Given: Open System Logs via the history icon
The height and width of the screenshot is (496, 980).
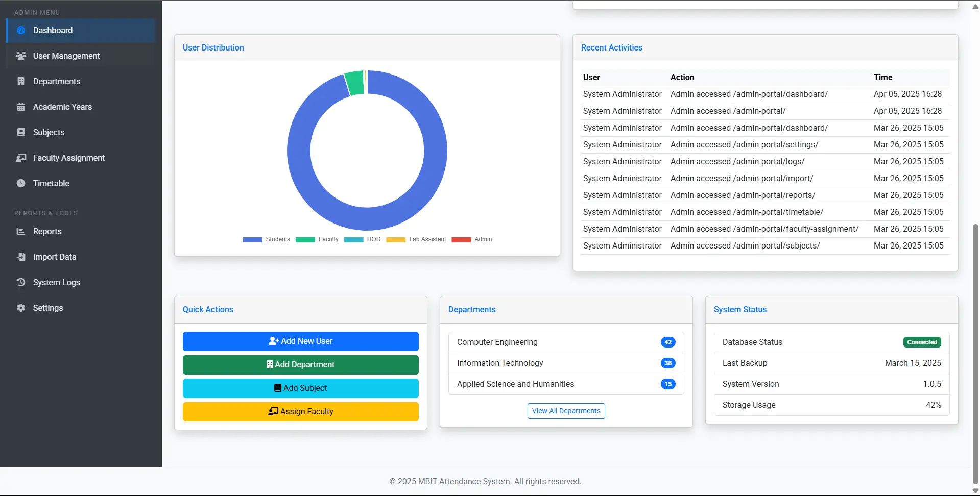Looking at the screenshot, I should click(x=21, y=282).
